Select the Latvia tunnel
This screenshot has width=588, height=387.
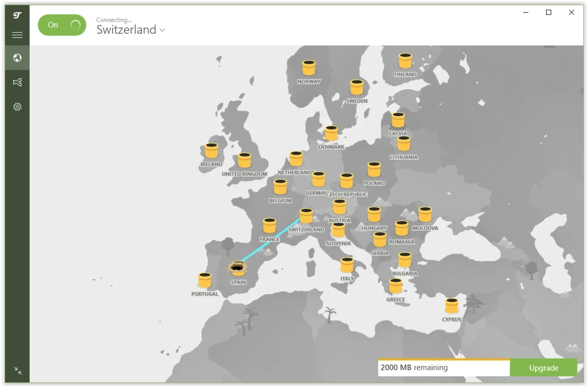398,120
